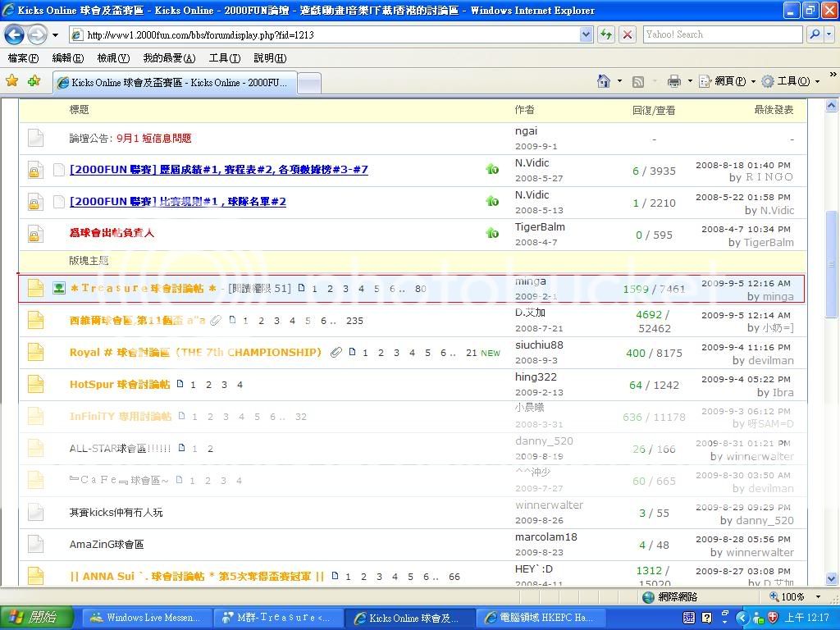Screen dimensions: 840x630
Task: Click the Yahoo search magnifier icon
Action: (x=815, y=34)
